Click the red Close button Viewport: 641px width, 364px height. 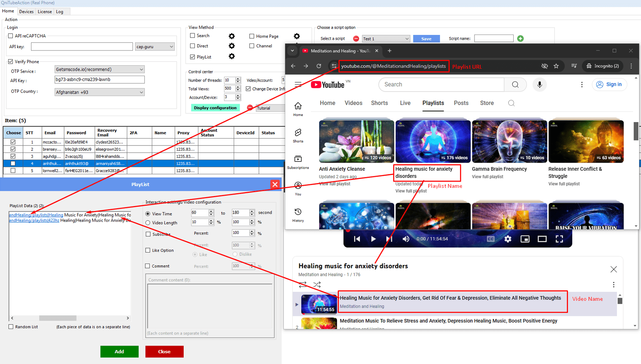164,352
